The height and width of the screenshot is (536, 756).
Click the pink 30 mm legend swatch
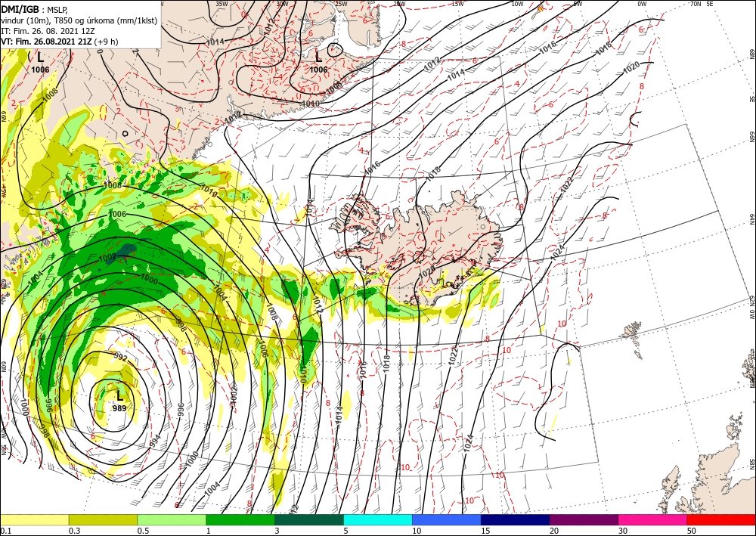tap(653, 519)
